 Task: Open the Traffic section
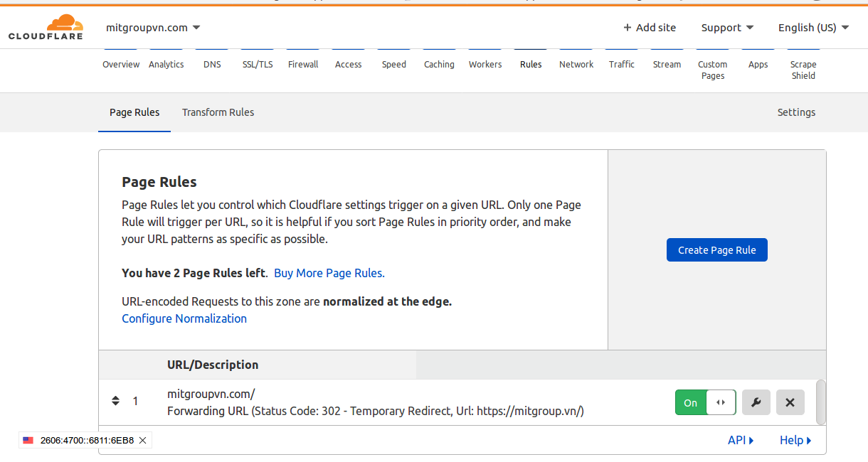[x=622, y=64]
